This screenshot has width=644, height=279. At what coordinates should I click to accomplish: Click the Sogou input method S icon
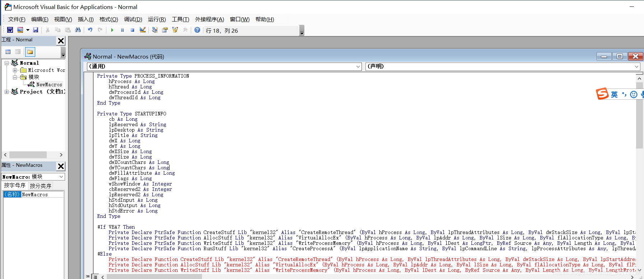coord(602,94)
